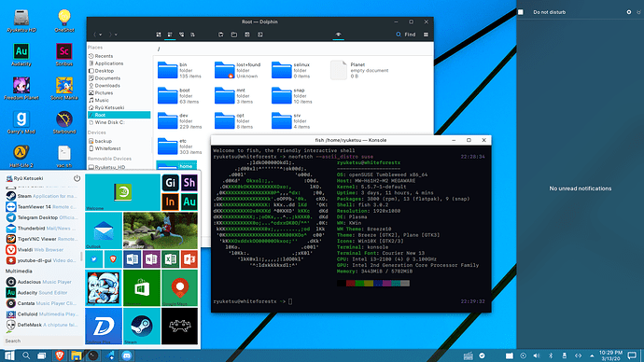644x362 pixels.
Task: Open the Outlook mail tile
Action: tap(104, 230)
